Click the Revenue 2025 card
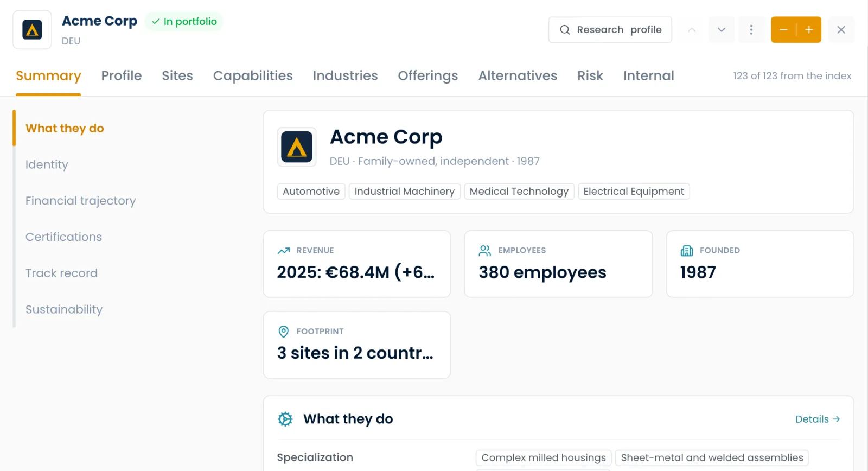The height and width of the screenshot is (471, 868). coord(357,264)
